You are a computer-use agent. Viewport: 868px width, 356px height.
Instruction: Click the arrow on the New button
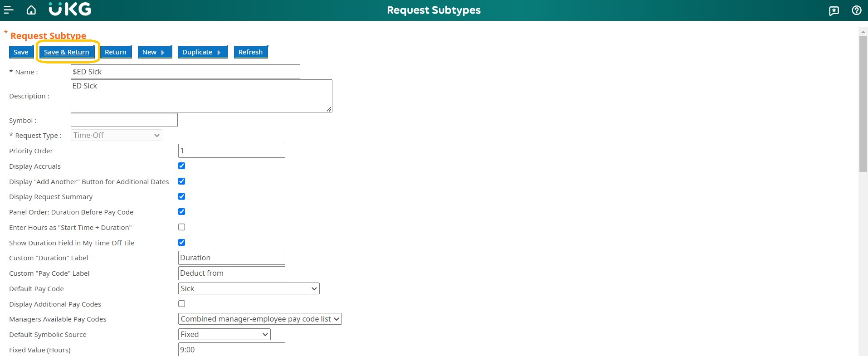click(163, 53)
